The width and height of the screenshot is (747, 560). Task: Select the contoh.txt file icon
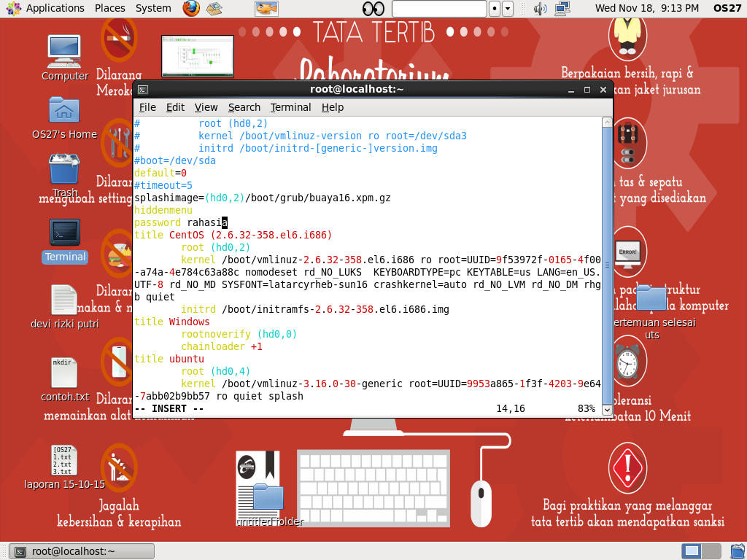65,379
